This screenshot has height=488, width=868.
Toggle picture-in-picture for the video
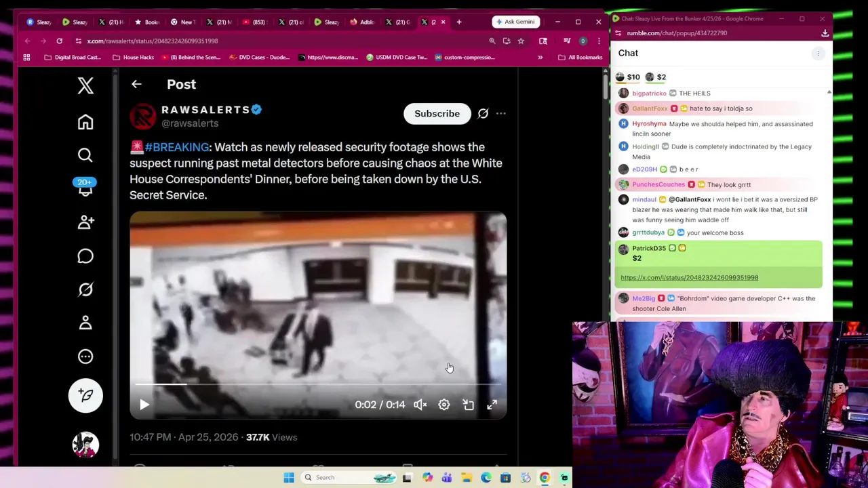tap(468, 405)
